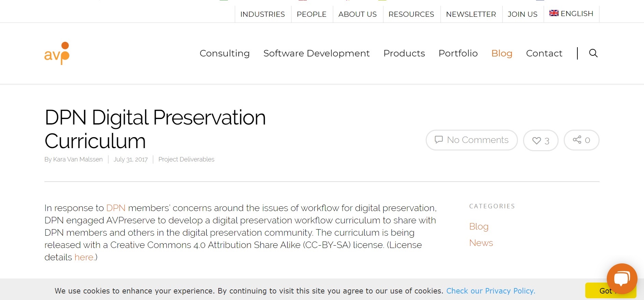
Task: Go to the Contact page
Action: pyautogui.click(x=544, y=53)
